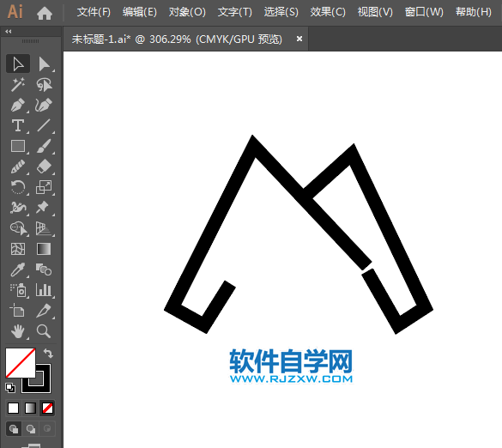
Task: Select the Shape Builder tool
Action: 18,228
